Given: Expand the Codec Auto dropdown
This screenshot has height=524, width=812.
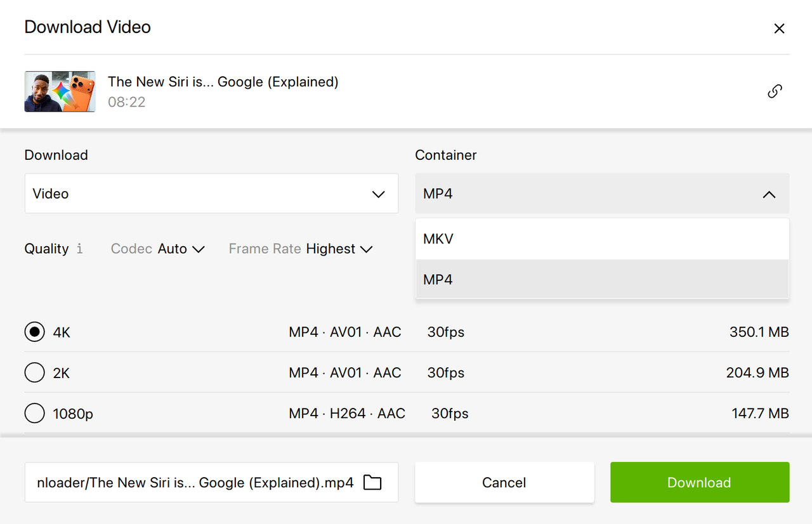Looking at the screenshot, I should point(181,249).
